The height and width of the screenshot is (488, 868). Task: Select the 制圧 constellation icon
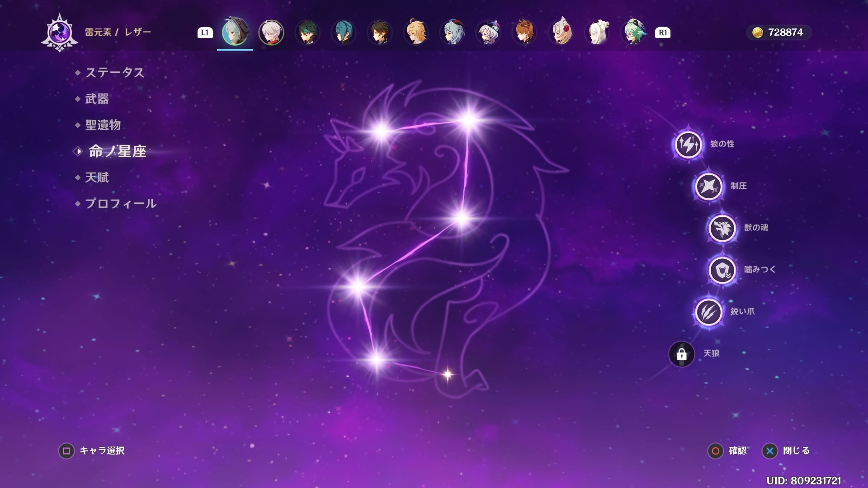click(708, 186)
